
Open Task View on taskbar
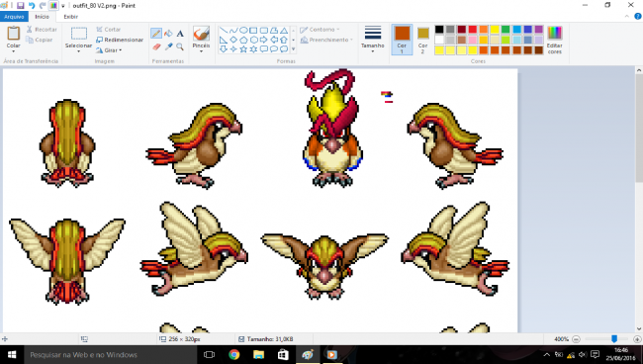click(209, 354)
